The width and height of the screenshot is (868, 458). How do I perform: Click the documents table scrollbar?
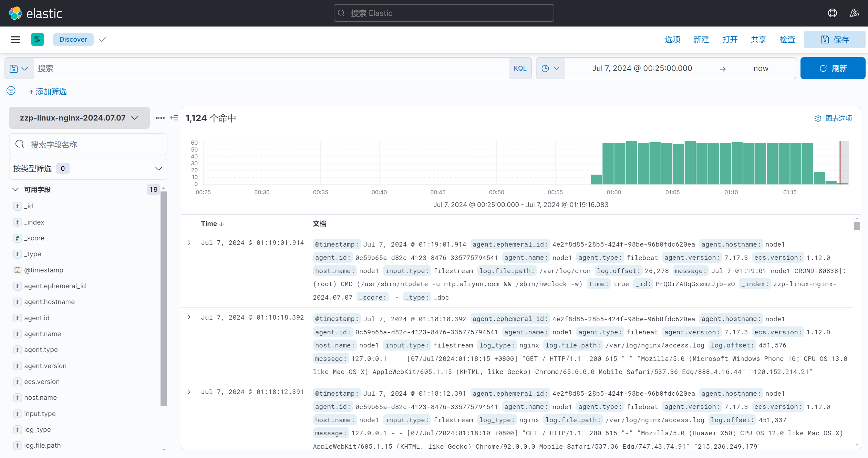[857, 226]
